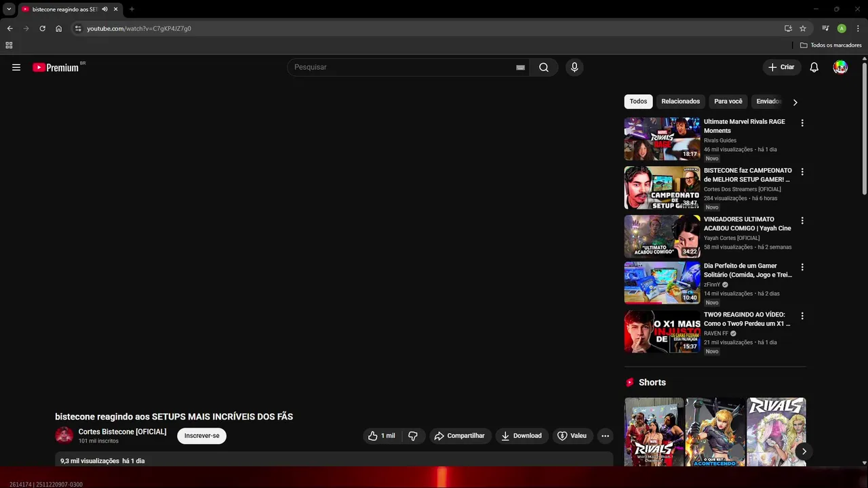
Task: Mute the tab via speaker icon
Action: (104, 9)
